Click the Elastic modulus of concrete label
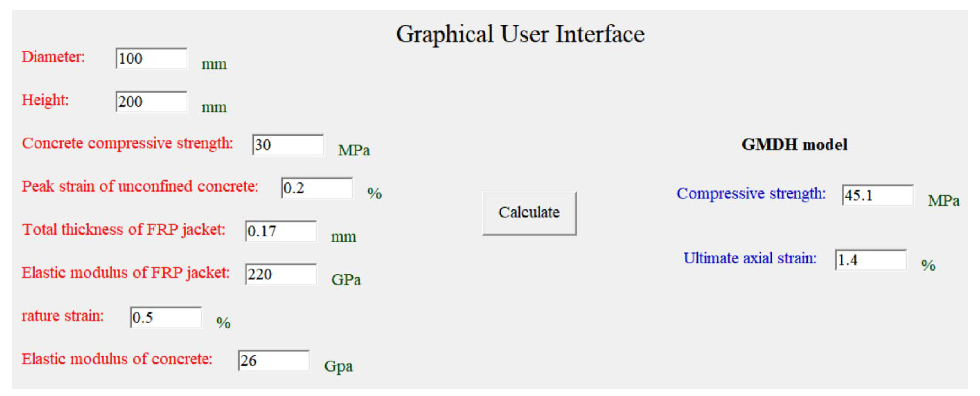The height and width of the screenshot is (396, 980). point(117,359)
